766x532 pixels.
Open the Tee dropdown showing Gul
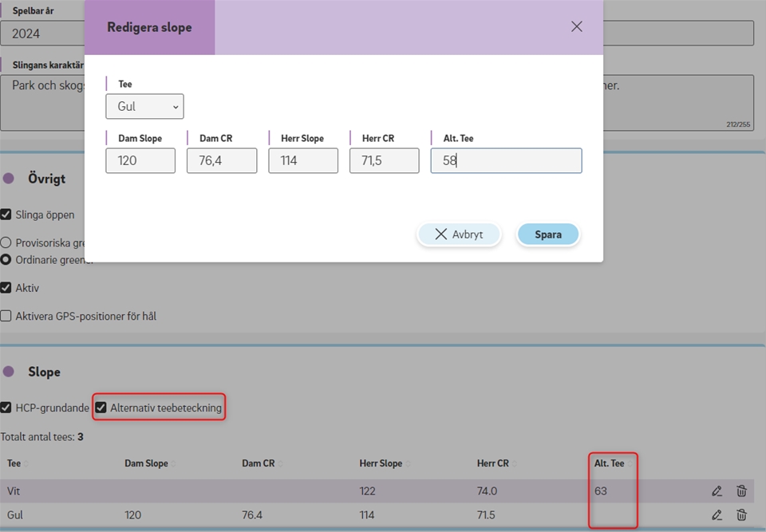point(144,107)
